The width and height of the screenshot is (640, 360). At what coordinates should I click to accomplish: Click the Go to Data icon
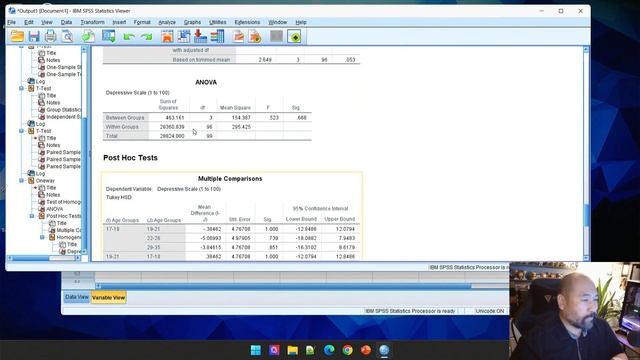click(167, 36)
